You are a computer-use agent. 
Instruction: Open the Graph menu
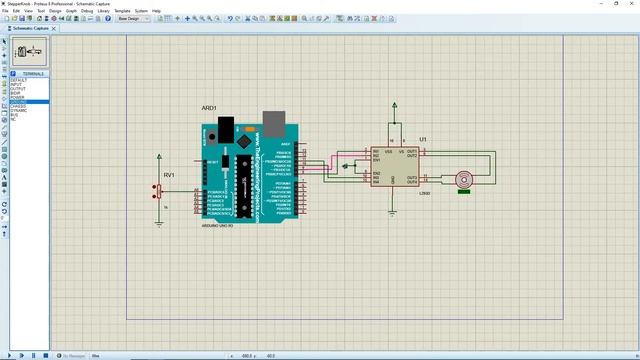point(71,11)
